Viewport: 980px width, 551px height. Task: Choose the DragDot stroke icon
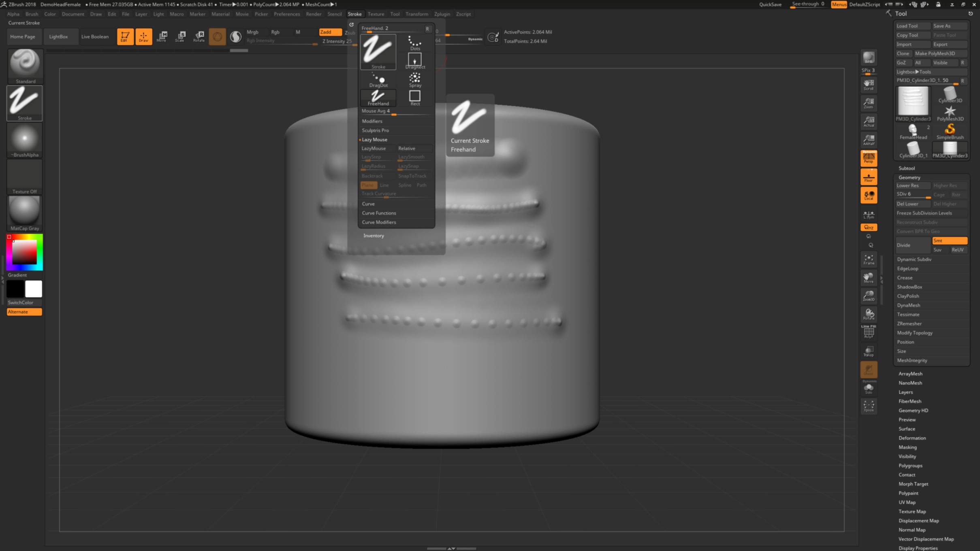[378, 80]
